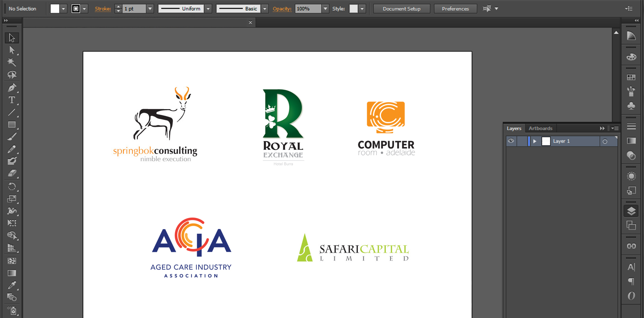Expand Layer 1 with the disclosure triangle
The width and height of the screenshot is (644, 318).
535,141
